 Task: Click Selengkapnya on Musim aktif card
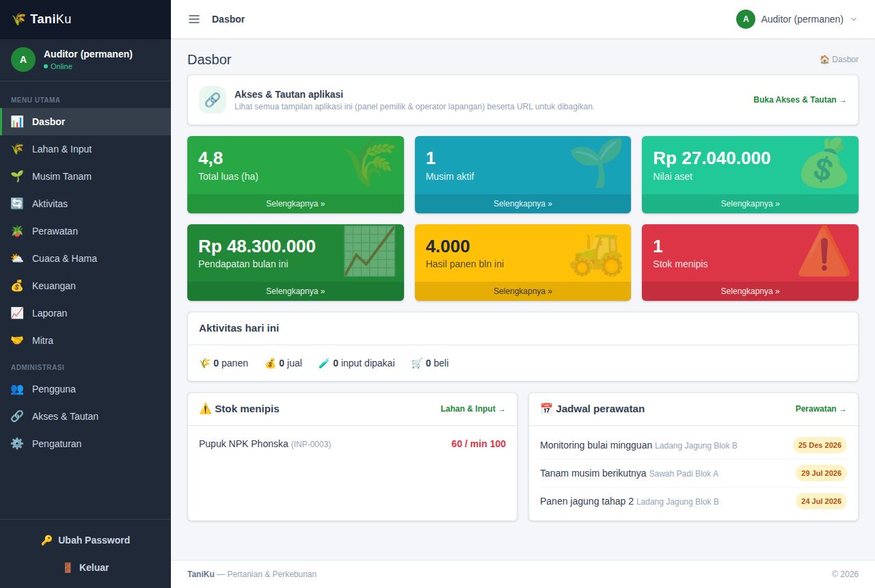(523, 204)
